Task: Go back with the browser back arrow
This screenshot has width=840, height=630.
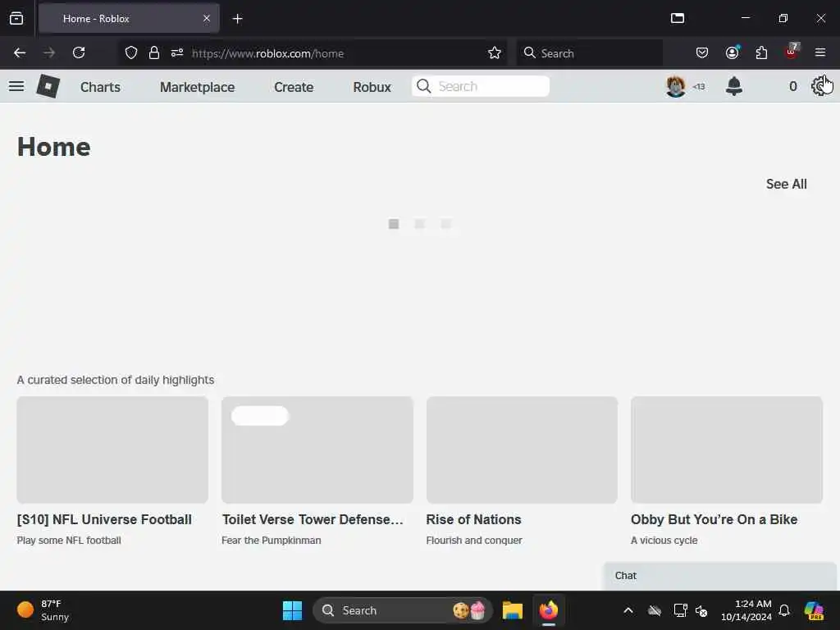Action: point(20,53)
